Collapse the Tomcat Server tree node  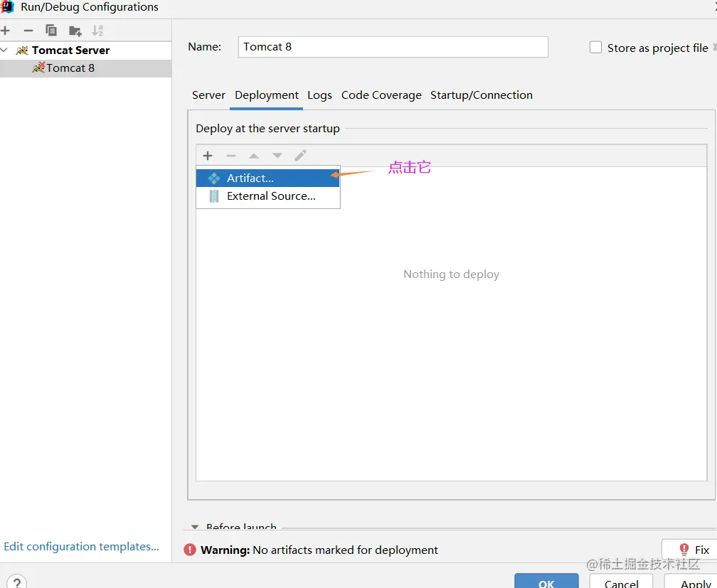coord(4,50)
